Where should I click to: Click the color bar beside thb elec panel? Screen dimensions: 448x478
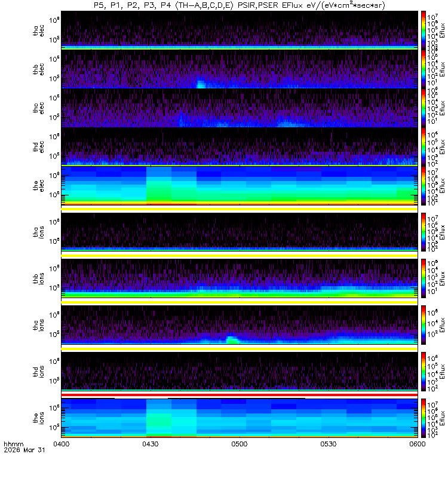point(424,69)
